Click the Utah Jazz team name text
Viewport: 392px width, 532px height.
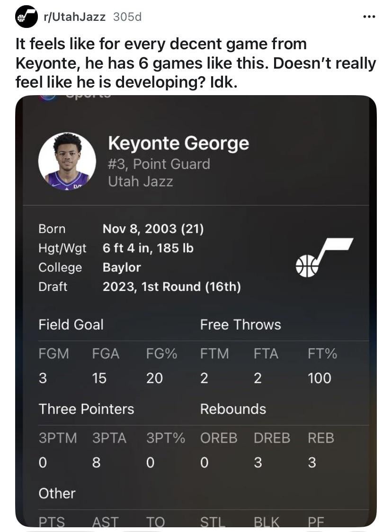(x=140, y=181)
